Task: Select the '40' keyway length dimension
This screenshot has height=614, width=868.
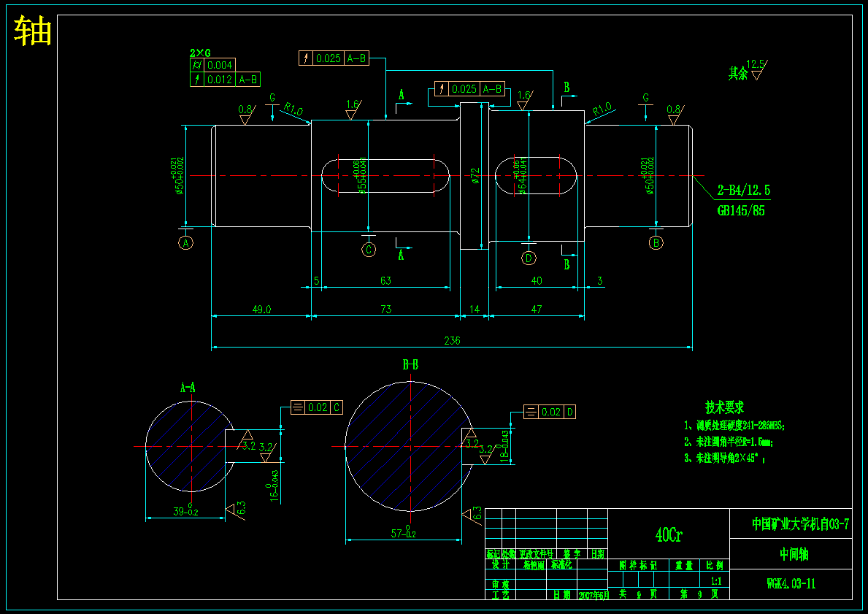Action: pyautogui.click(x=537, y=280)
